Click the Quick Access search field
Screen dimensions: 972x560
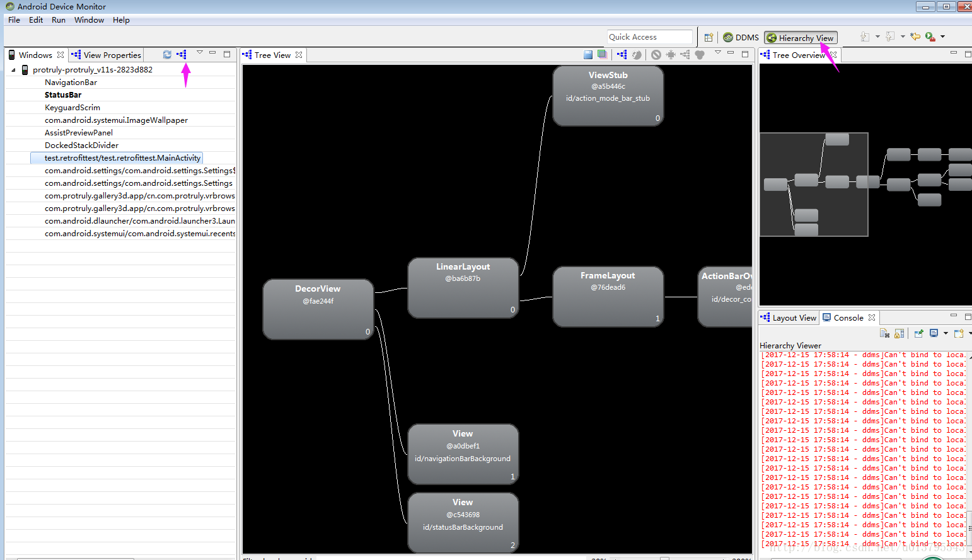[650, 37]
